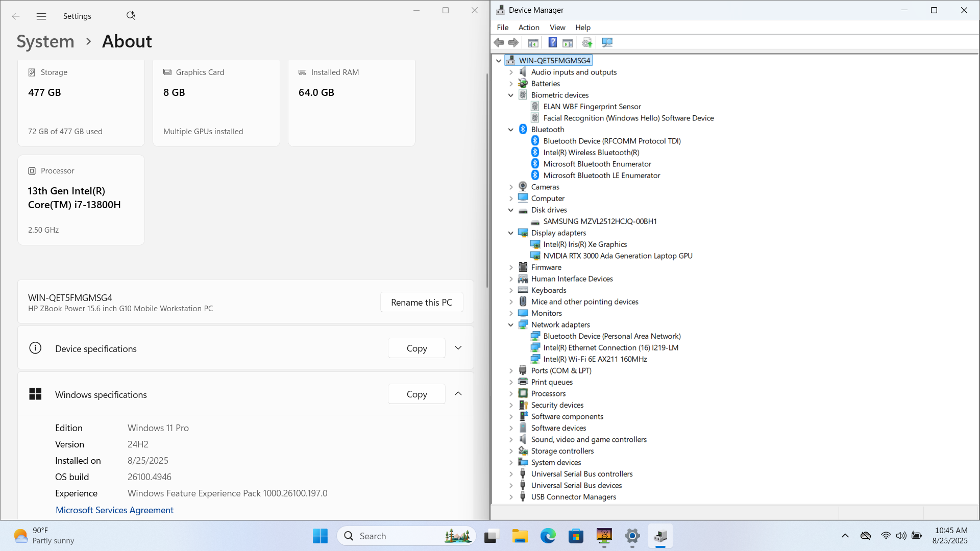Click the cloud sync tray icon

[866, 536]
